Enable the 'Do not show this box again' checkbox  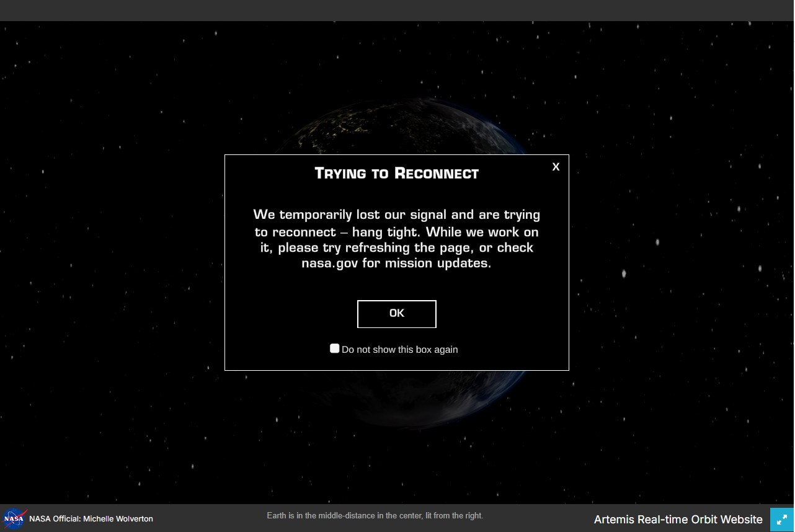pyautogui.click(x=335, y=348)
